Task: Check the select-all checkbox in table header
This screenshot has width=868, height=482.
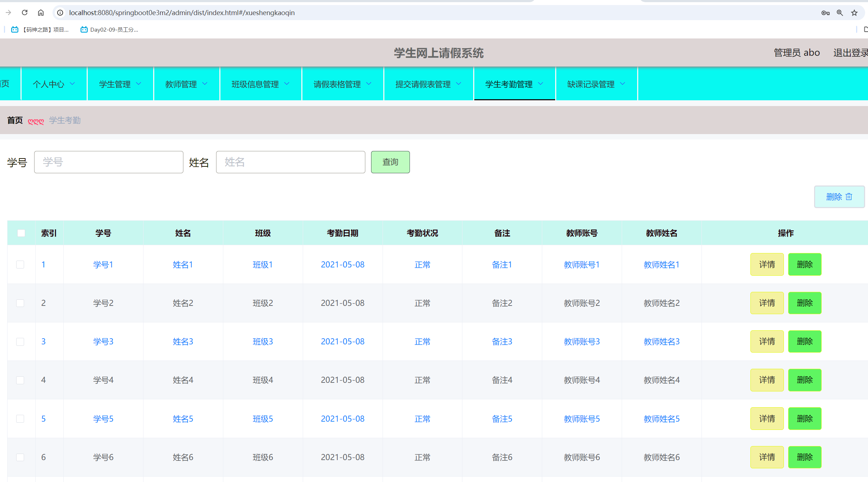Action: coord(21,233)
